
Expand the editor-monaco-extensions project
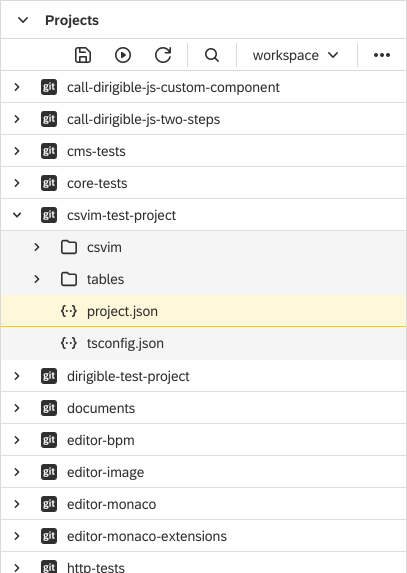[x=17, y=536]
